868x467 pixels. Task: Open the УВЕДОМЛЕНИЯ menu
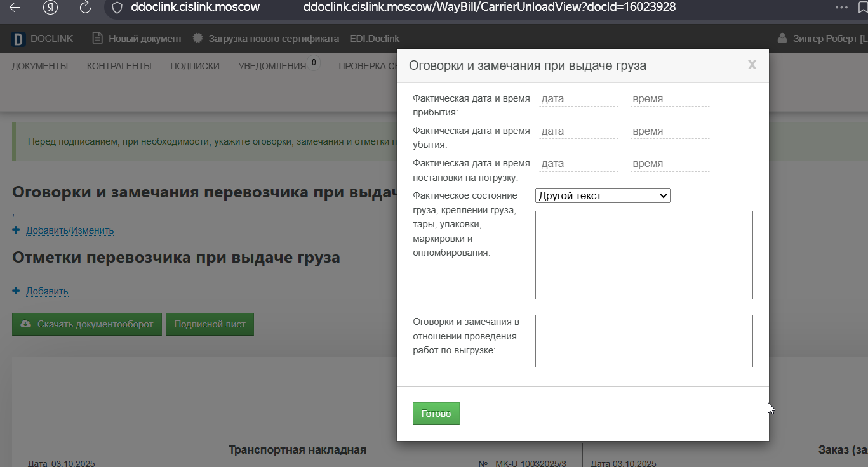272,66
